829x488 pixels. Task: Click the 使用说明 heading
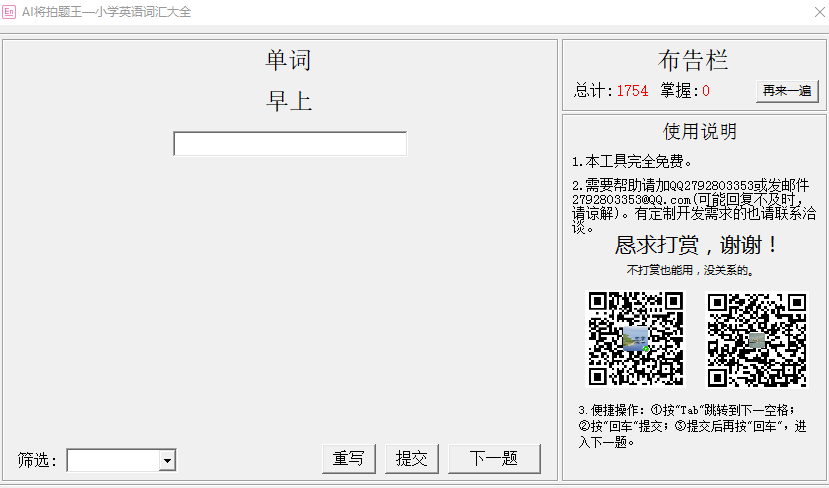700,131
